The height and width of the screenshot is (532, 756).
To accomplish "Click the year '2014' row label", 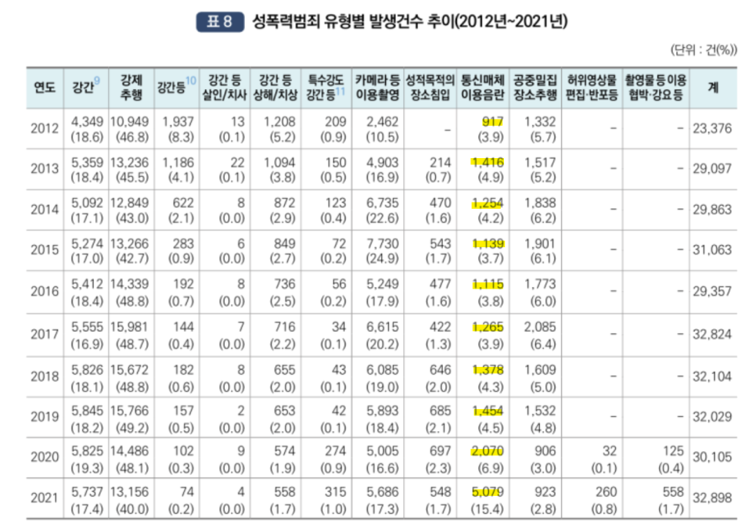I will click(x=45, y=210).
